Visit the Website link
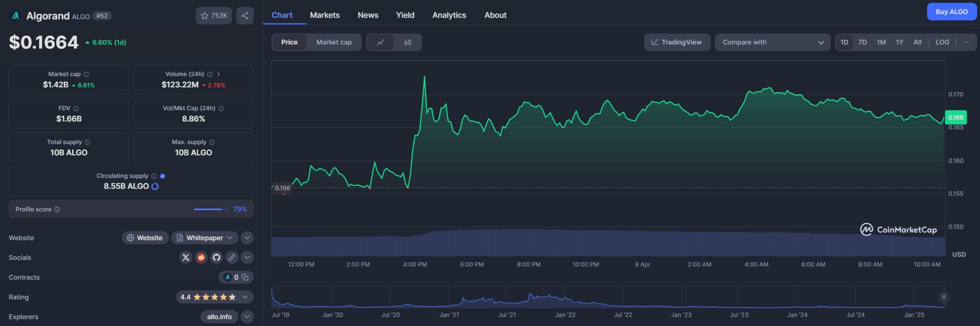The image size is (980, 326). point(145,238)
